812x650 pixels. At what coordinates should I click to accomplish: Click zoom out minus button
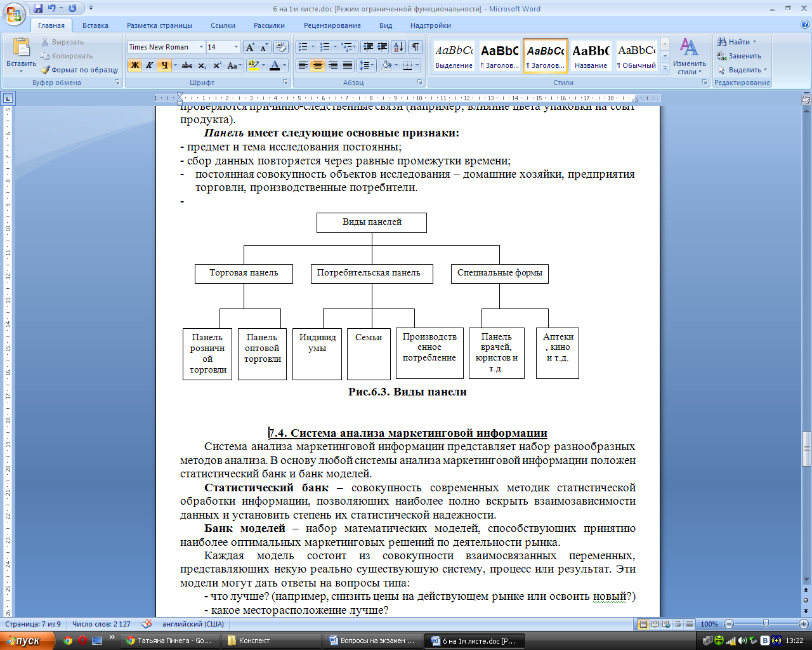[729, 624]
